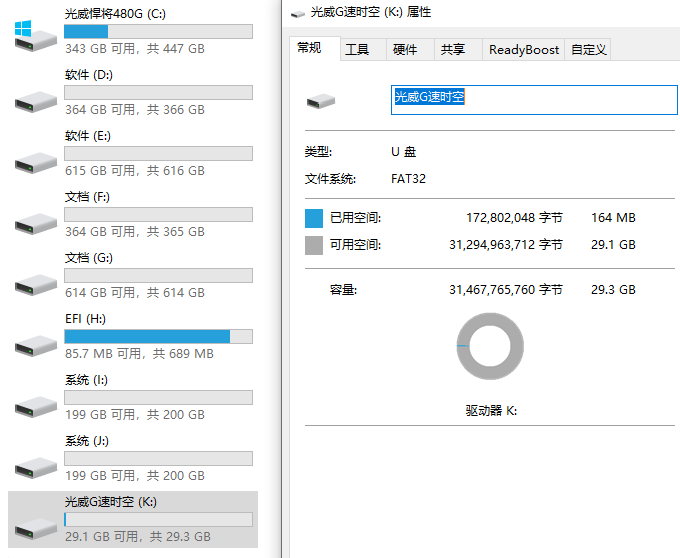Click the drive usage donut chart
This screenshot has width=680, height=558.
pos(490,346)
